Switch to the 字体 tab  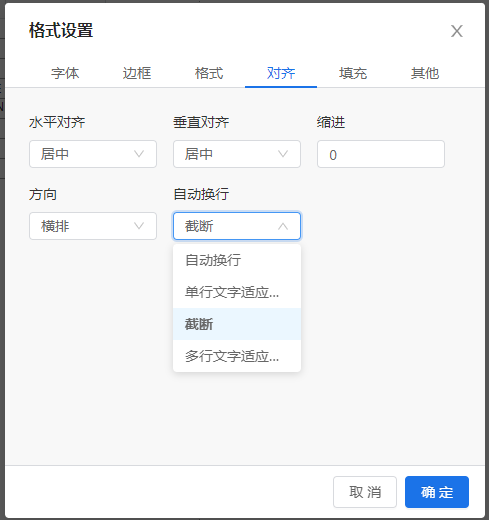[x=65, y=73]
